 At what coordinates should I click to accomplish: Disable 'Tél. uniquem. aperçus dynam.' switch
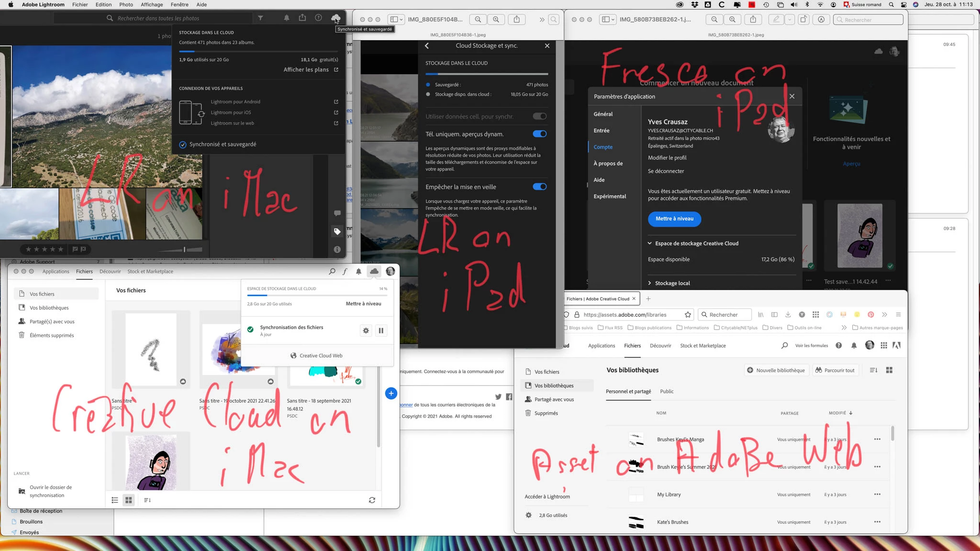click(539, 134)
